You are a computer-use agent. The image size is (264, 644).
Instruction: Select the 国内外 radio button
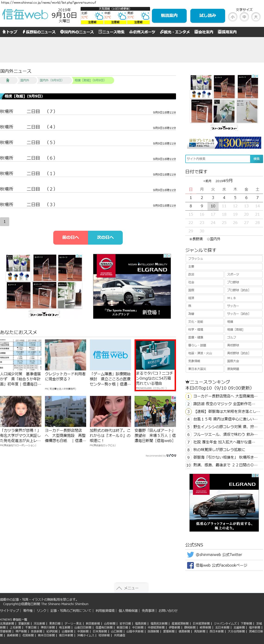208,239
